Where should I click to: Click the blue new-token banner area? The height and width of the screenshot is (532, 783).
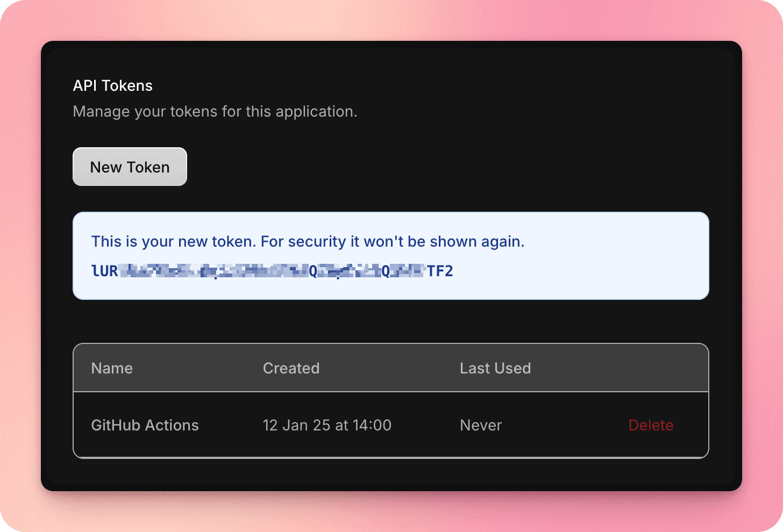[391, 256]
